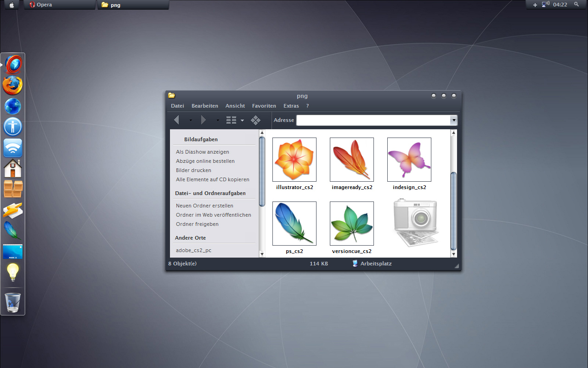Click the folder icon in the png title bar

point(171,96)
